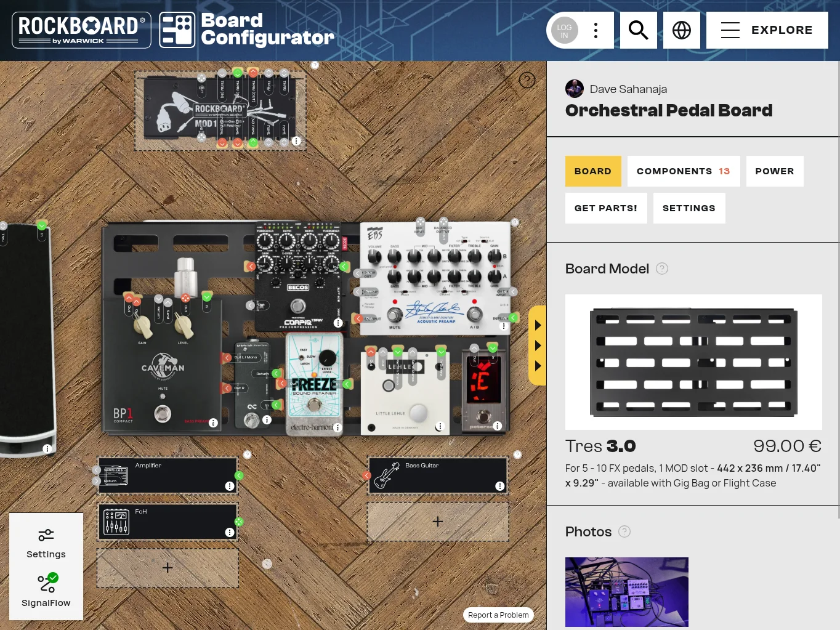
Task: Click the Peterson tuner green In connector
Action: (492, 348)
